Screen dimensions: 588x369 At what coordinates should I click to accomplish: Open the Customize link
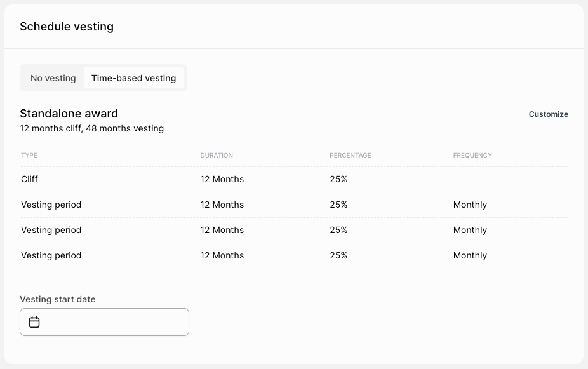pyautogui.click(x=548, y=114)
